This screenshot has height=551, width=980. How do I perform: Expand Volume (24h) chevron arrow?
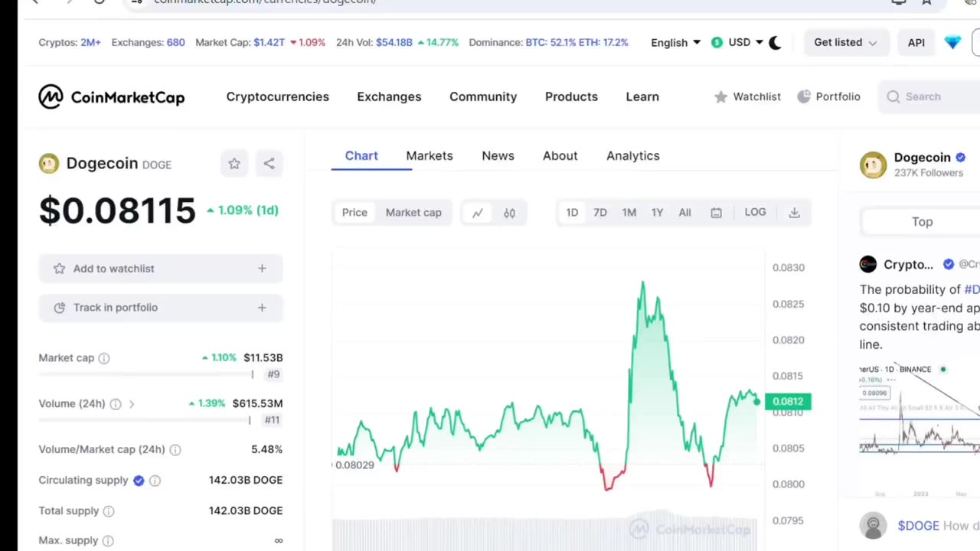pos(132,404)
